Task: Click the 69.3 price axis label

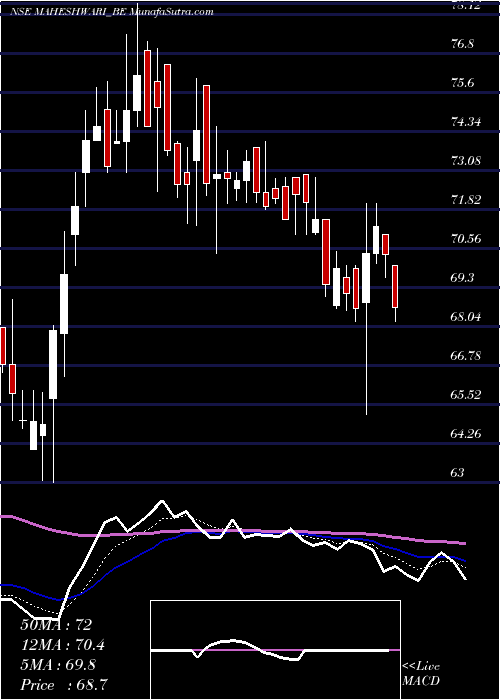Action: pos(463,278)
